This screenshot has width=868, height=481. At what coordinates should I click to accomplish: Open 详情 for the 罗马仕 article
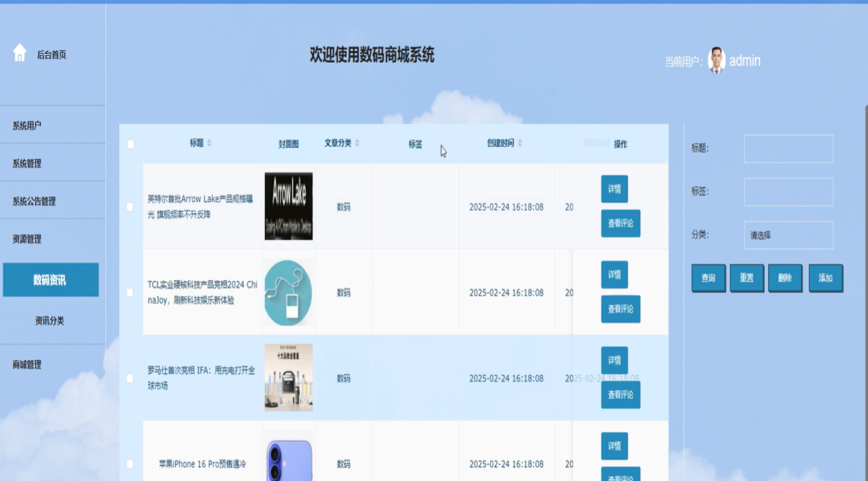[x=614, y=360]
